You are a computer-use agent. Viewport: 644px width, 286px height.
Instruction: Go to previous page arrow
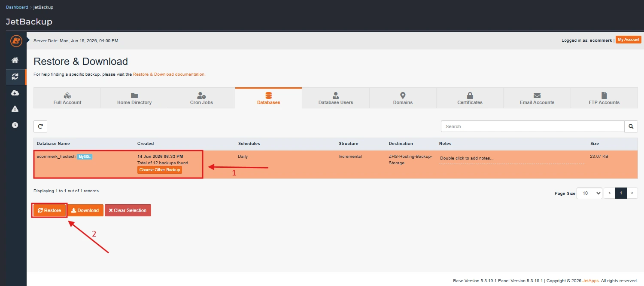[609, 193]
